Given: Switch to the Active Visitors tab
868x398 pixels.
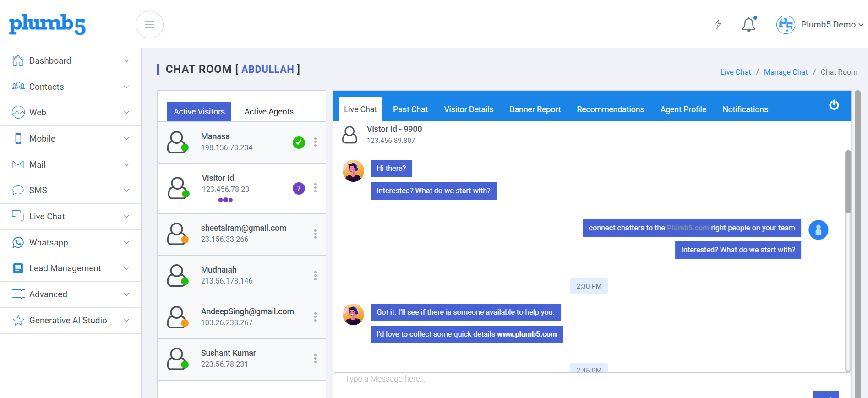Looking at the screenshot, I should pos(199,112).
